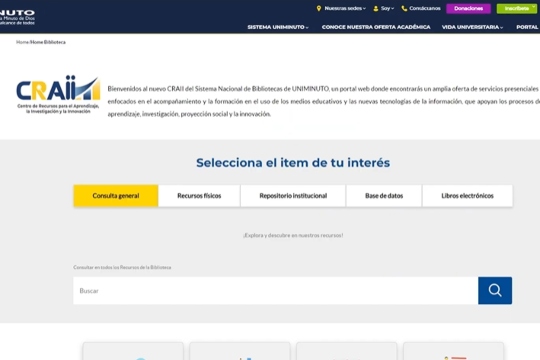Image resolution: width=540 pixels, height=360 pixels.
Task: Switch to the Base de datos tab
Action: [x=384, y=196]
